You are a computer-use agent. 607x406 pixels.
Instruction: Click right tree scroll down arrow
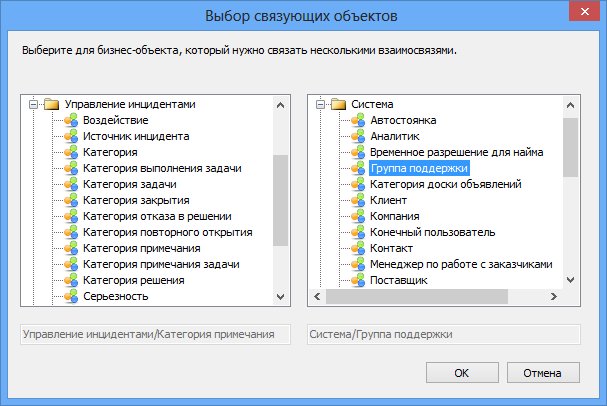pos(570,279)
